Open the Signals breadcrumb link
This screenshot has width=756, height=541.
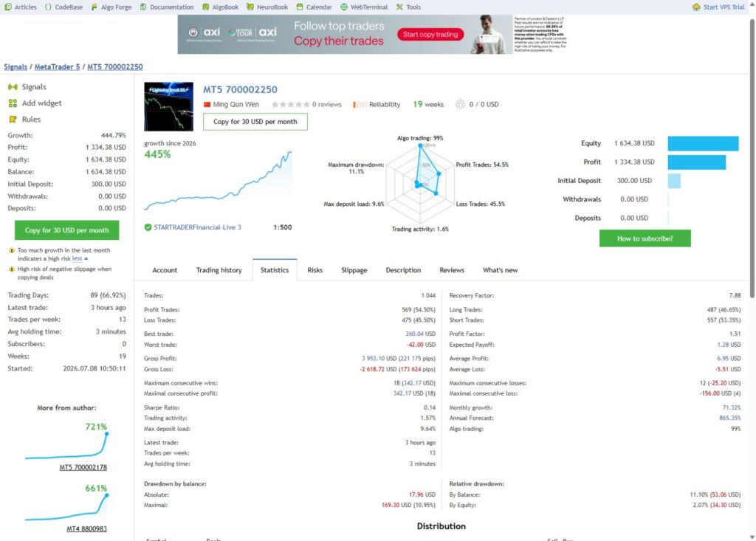[16, 66]
